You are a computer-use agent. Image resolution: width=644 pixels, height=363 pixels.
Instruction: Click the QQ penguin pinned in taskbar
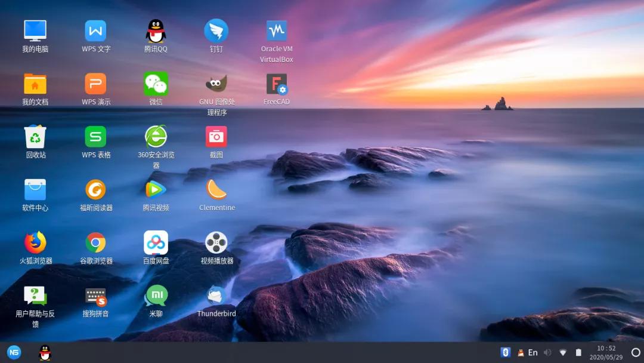(x=45, y=353)
